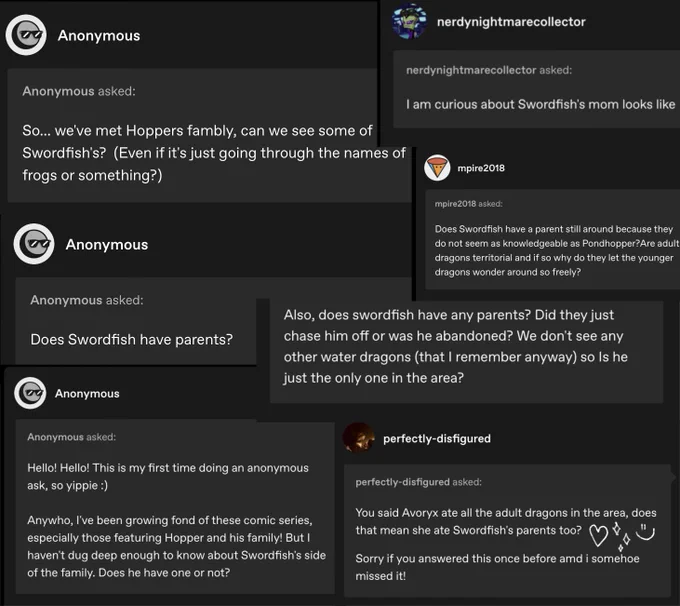Select the 'Does Swordfish have parents?' ask

131,339
